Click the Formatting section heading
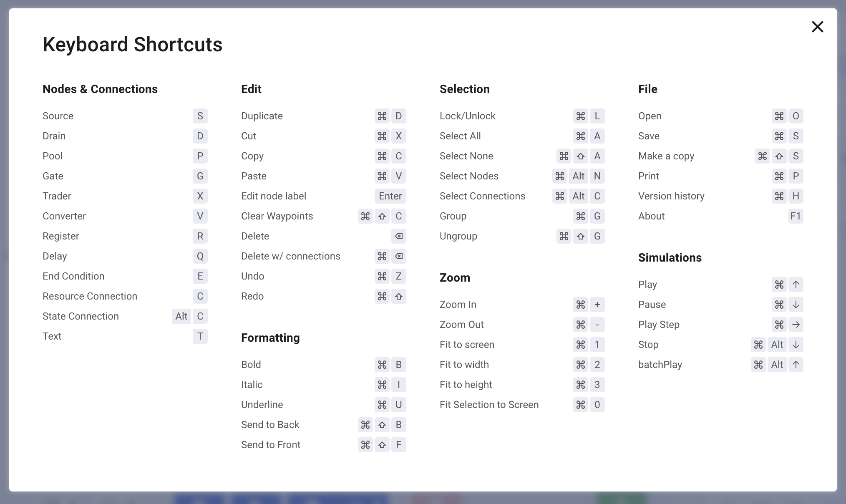Image resolution: width=846 pixels, height=504 pixels. coord(270,338)
